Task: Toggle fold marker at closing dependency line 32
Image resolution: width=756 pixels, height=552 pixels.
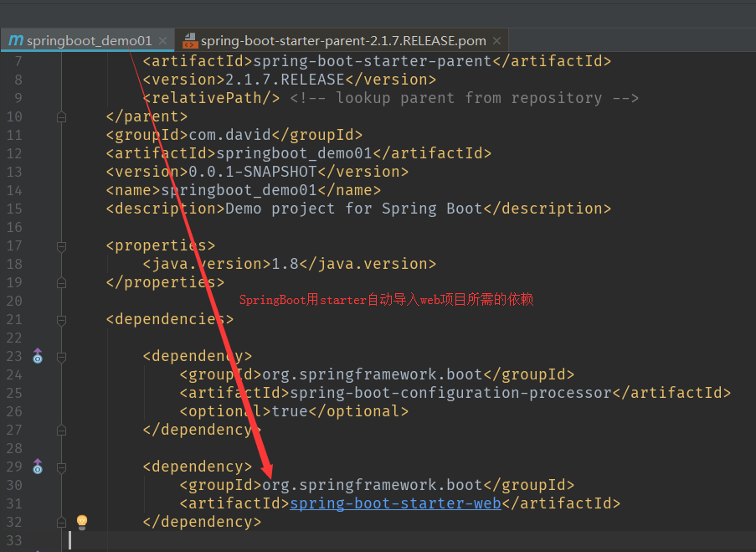Action: click(x=61, y=522)
